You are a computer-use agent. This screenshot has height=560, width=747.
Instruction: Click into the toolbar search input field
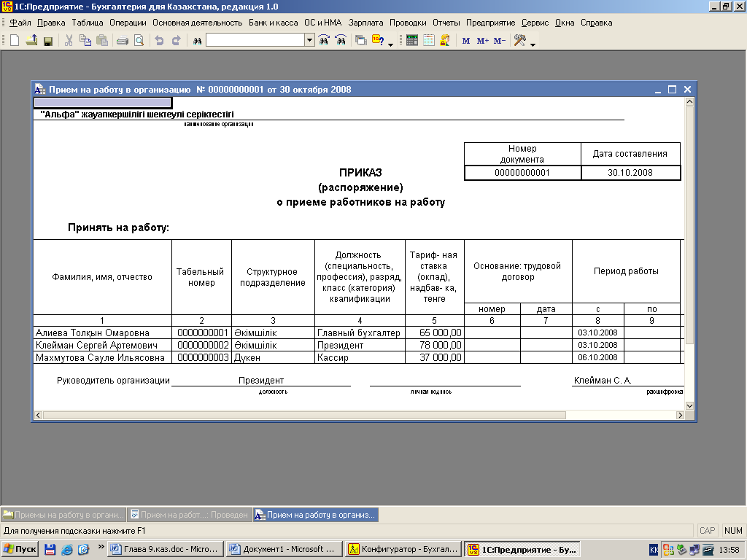(255, 40)
